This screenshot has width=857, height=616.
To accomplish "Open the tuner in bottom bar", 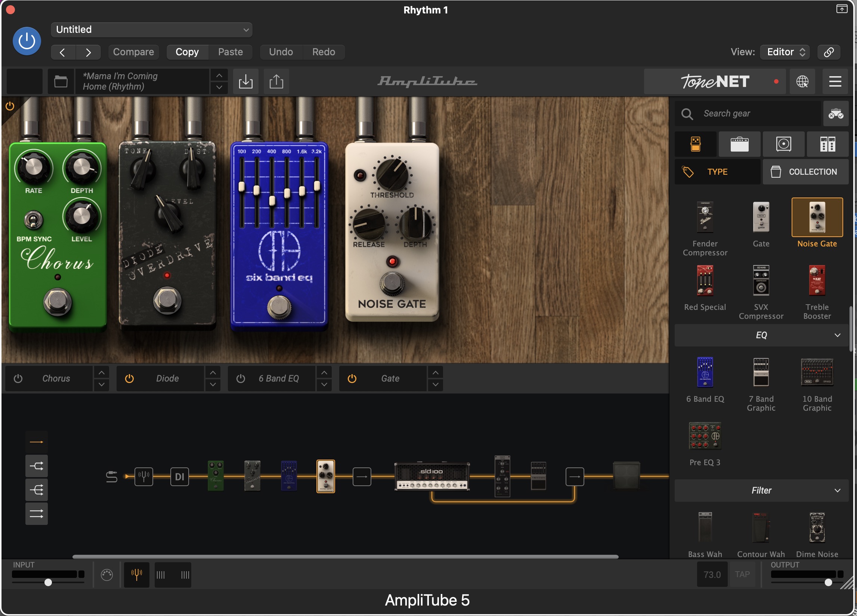I will tap(137, 575).
